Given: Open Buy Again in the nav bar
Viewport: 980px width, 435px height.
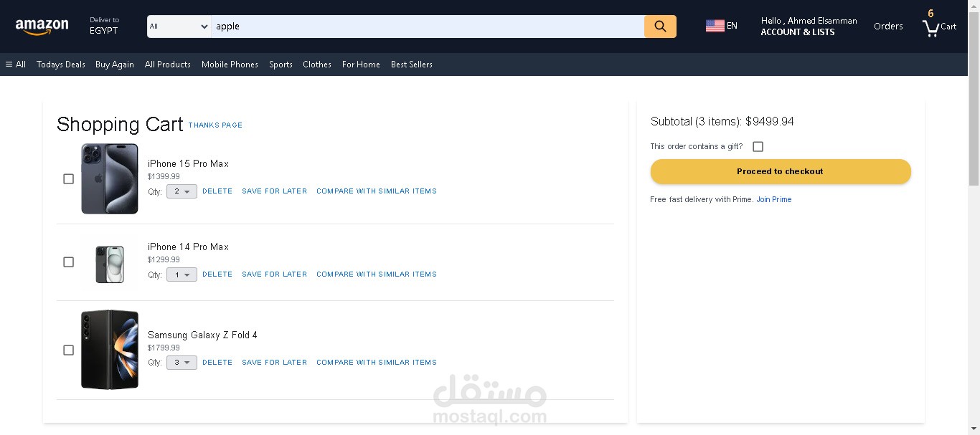Looking at the screenshot, I should (x=115, y=64).
